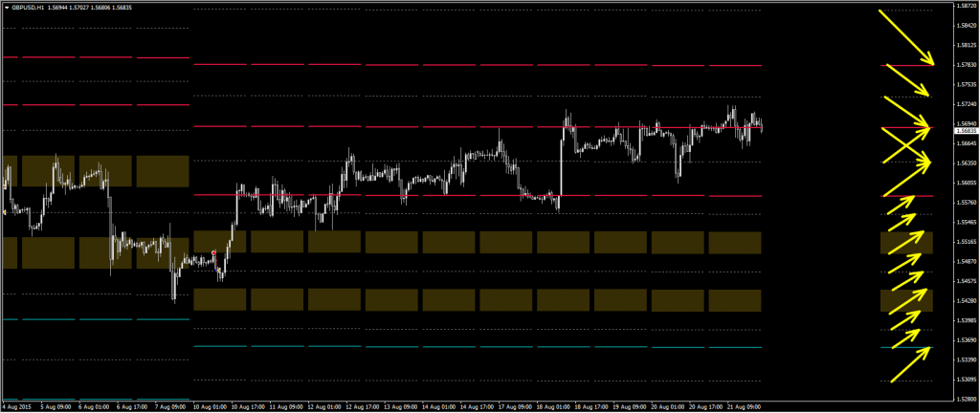The height and width of the screenshot is (413, 980).
Task: Click the 13 Aug 09:00 time label
Action: 400,406
